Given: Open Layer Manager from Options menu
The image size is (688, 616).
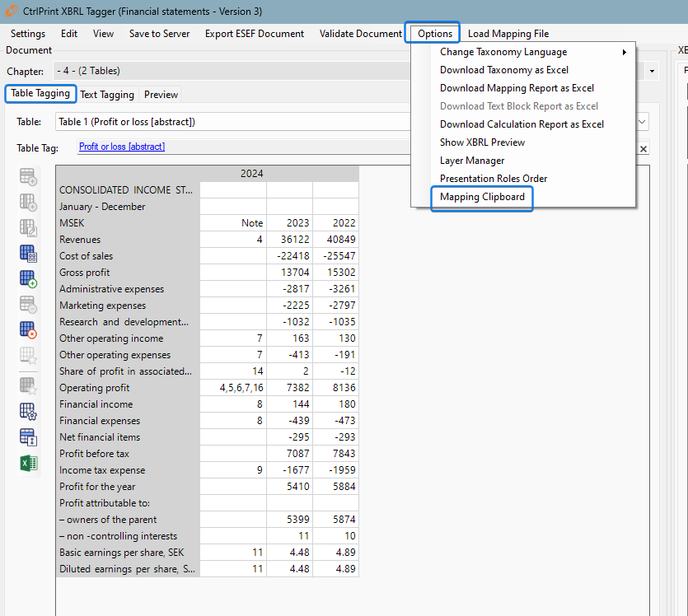Looking at the screenshot, I should (x=472, y=161).
